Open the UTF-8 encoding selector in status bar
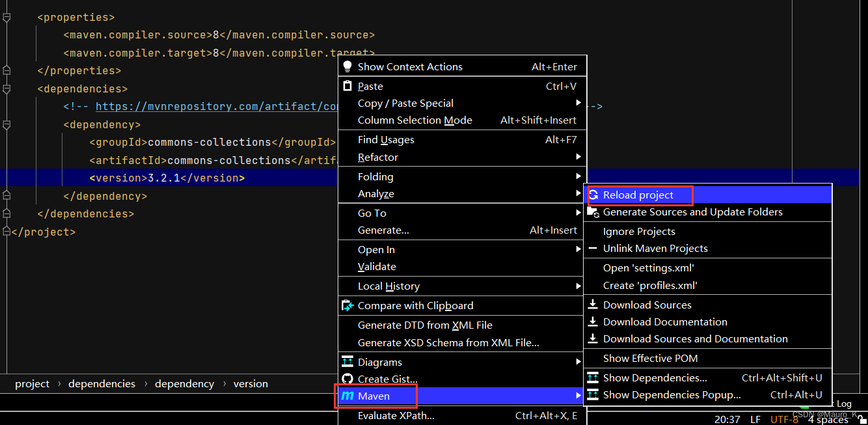This screenshot has width=868, height=425. (784, 419)
